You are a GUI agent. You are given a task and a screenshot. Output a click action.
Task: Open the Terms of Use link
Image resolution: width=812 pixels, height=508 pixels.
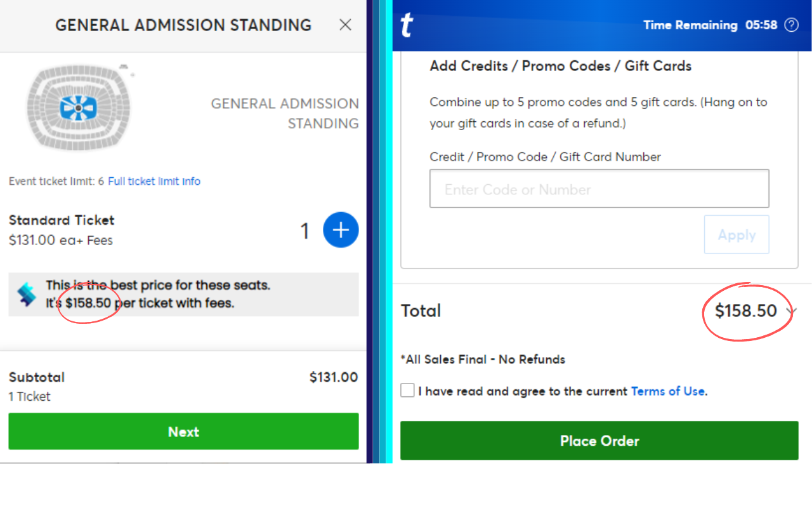coord(667,391)
